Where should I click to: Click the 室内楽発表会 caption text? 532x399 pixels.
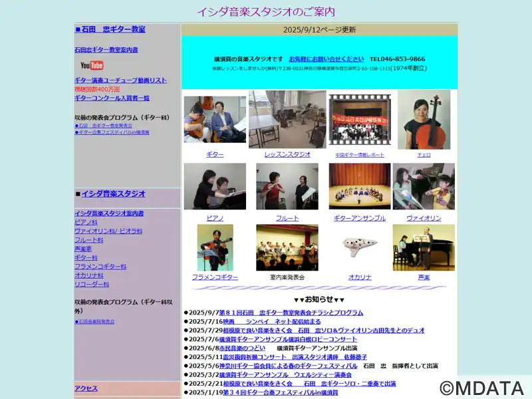[x=287, y=277]
